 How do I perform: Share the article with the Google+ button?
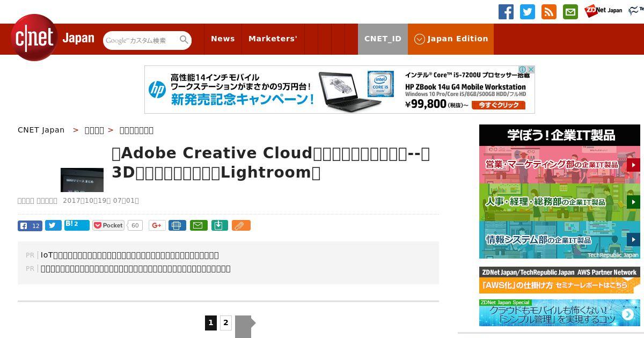point(157,225)
